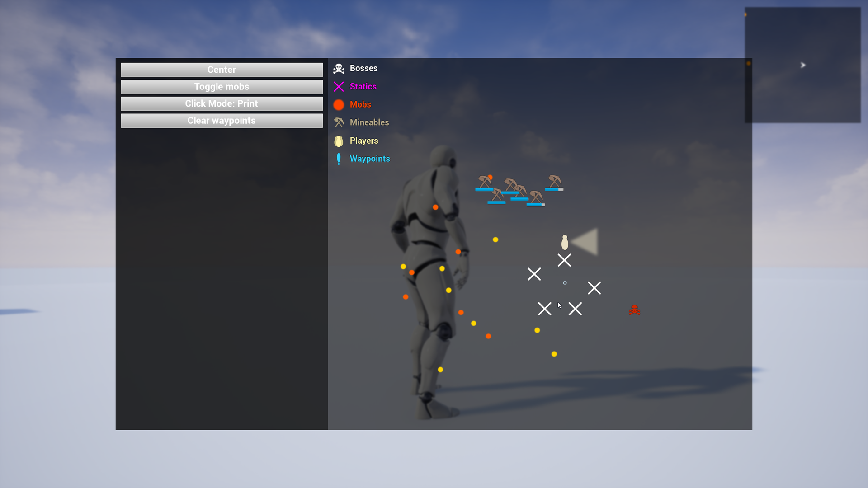This screenshot has width=868, height=488.
Task: Switch Click Mode to Print
Action: pyautogui.click(x=222, y=103)
